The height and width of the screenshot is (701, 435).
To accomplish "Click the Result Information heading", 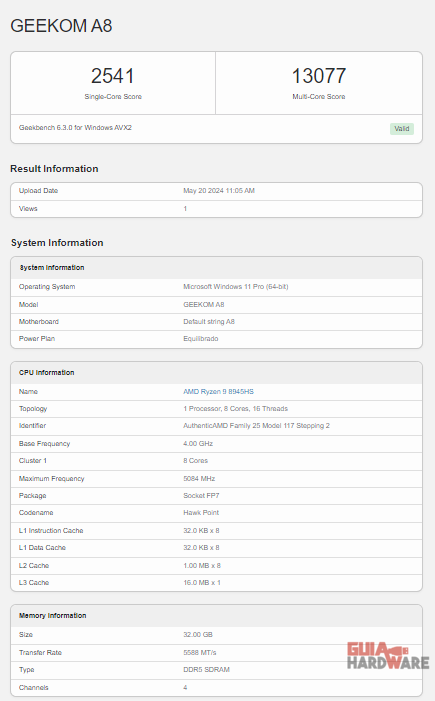I will [54, 169].
